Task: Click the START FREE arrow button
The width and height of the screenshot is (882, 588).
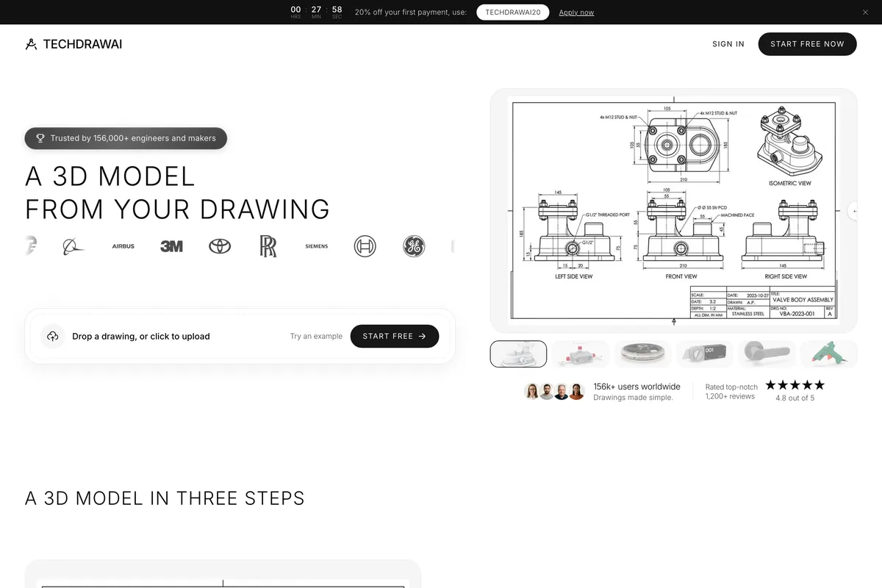Action: click(395, 336)
